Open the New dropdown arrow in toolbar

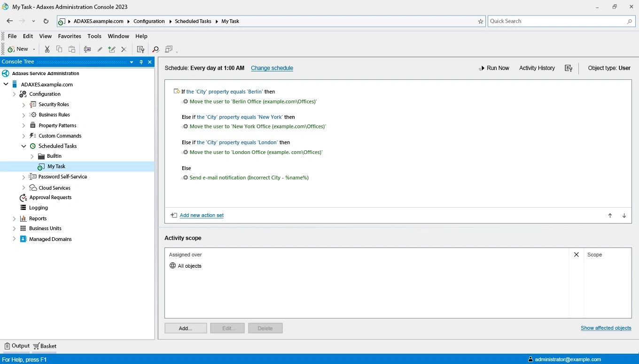[x=34, y=49]
